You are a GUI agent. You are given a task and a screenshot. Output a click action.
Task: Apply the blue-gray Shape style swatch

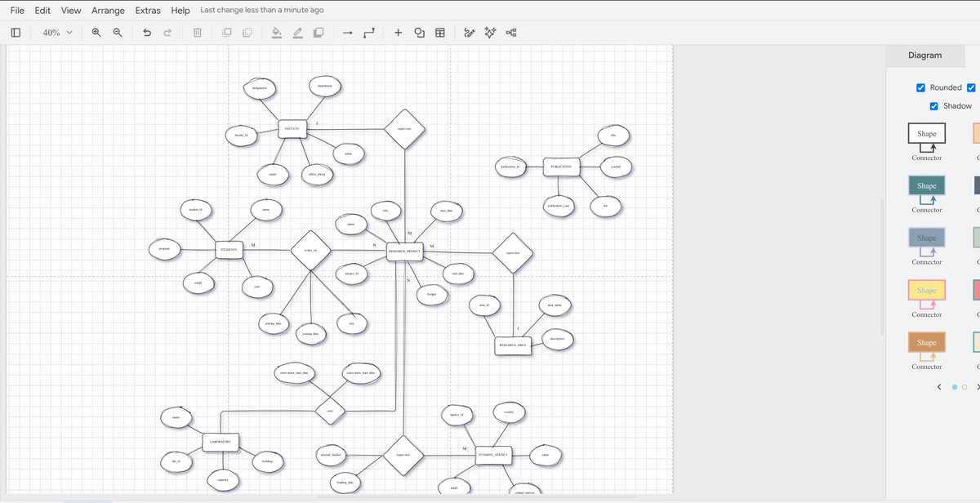[x=927, y=238]
